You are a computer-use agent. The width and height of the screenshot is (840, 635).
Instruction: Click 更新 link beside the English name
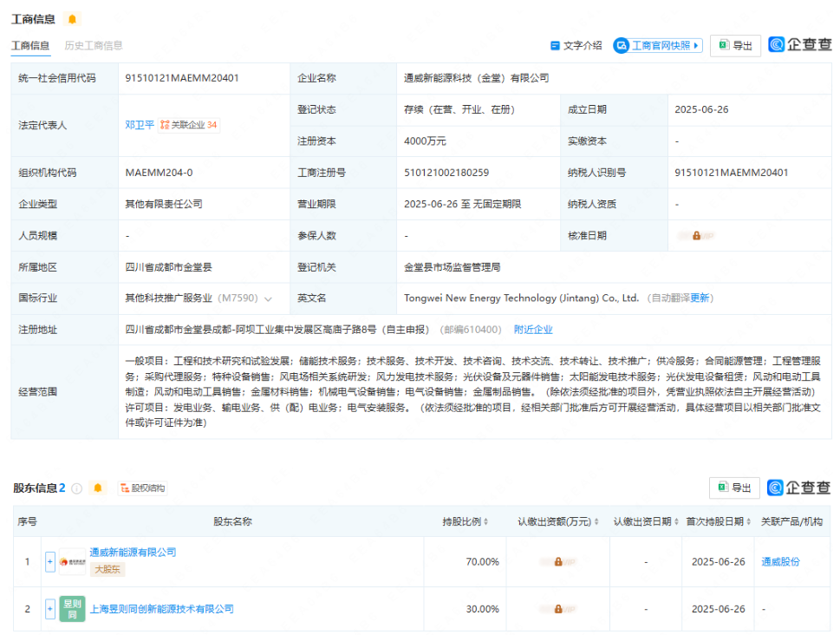click(x=700, y=298)
